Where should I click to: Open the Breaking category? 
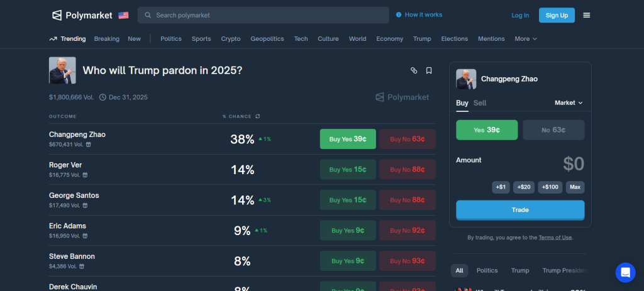pos(107,38)
